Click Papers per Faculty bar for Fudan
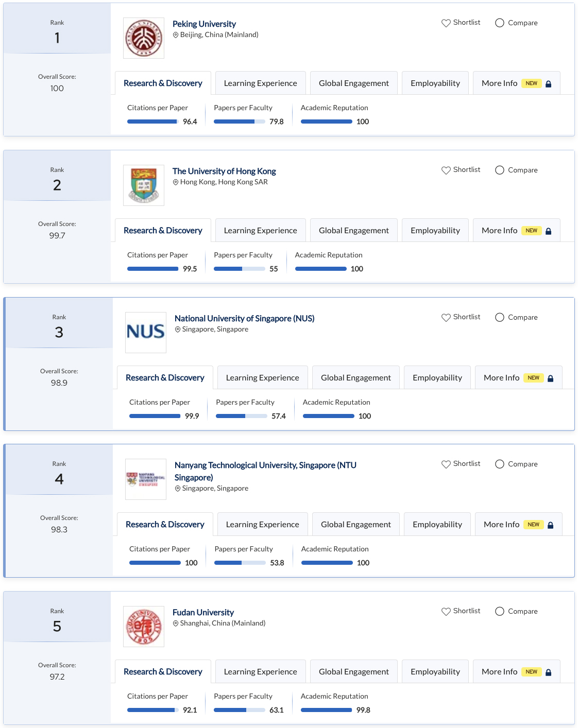This screenshot has height=728, width=578. (x=240, y=710)
